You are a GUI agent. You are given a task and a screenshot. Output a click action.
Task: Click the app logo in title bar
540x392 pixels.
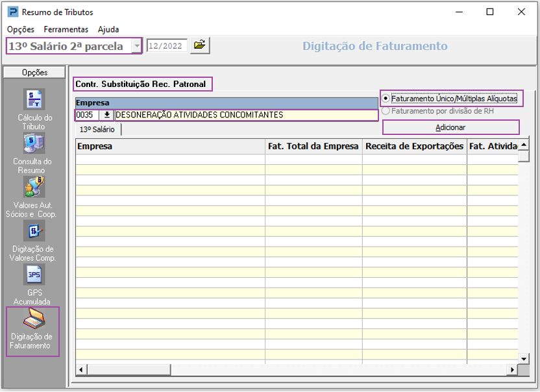tap(12, 12)
